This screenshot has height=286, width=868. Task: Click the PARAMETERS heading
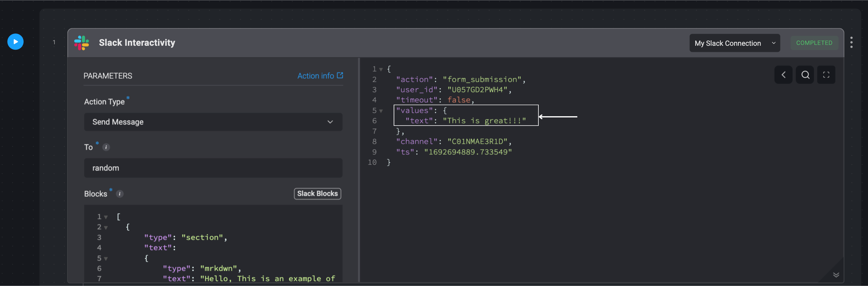coord(108,76)
